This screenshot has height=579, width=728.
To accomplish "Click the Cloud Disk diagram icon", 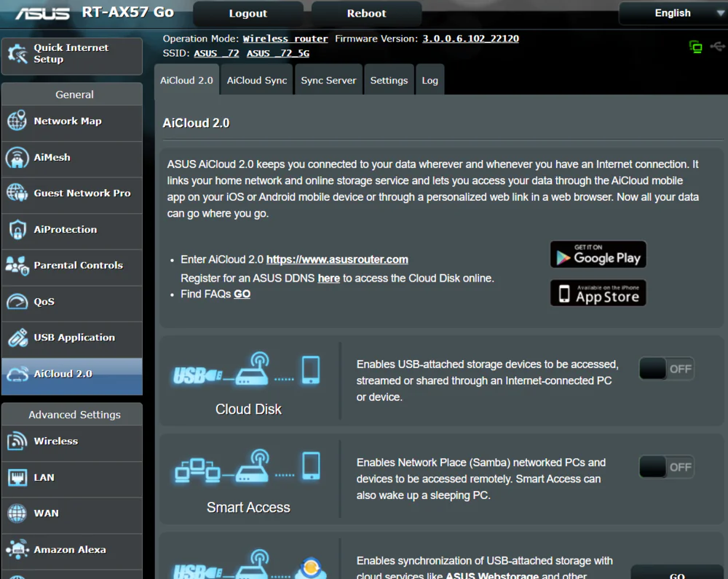I will (x=247, y=370).
